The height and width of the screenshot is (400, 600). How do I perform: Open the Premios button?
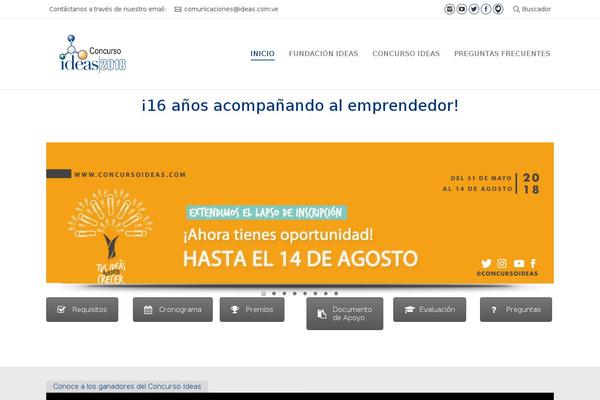pyautogui.click(x=252, y=309)
